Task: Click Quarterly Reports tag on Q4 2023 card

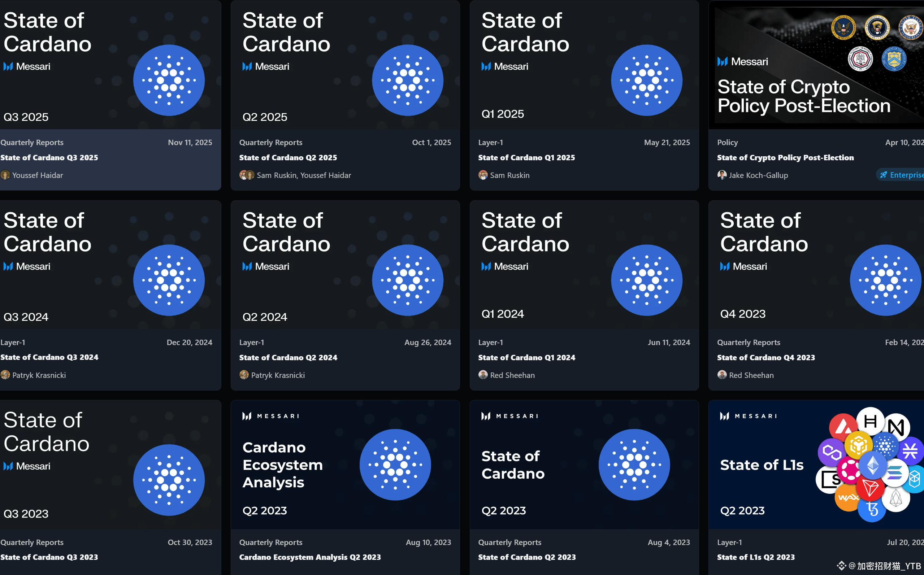Action: click(x=748, y=342)
